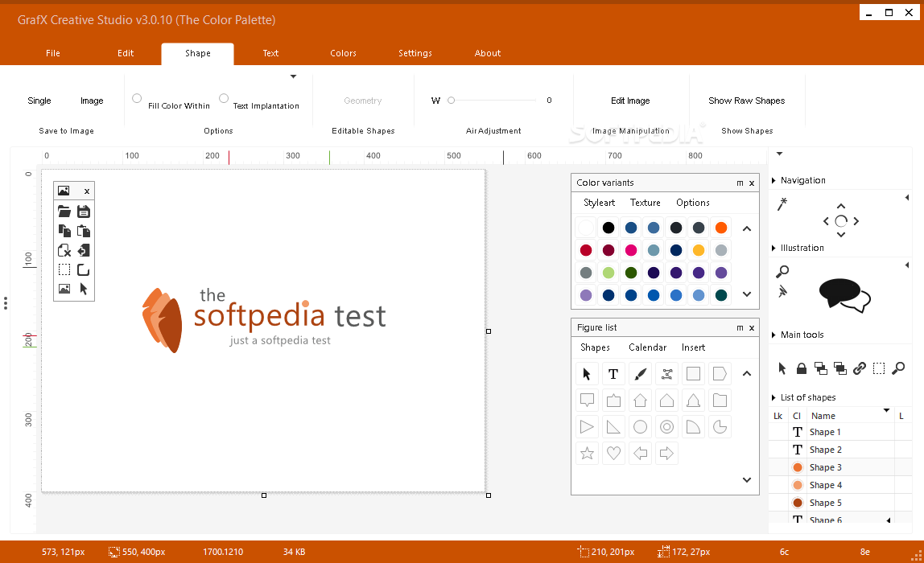924x563 pixels.
Task: Click the Single save button
Action: pyautogui.click(x=39, y=101)
